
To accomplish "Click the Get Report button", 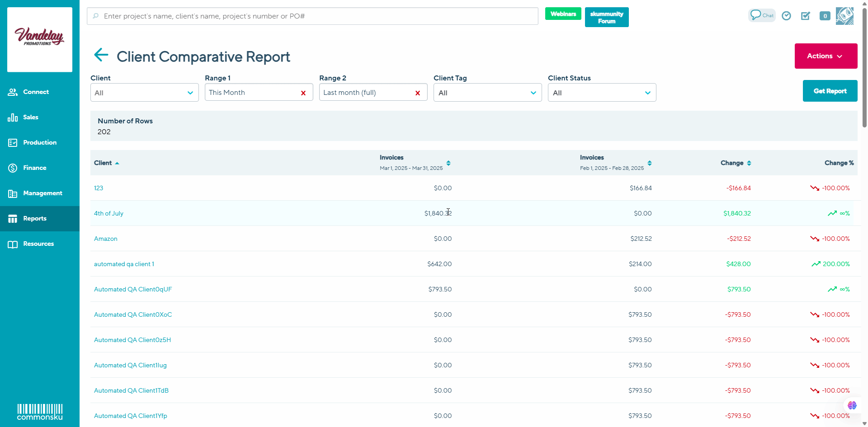I will point(830,91).
